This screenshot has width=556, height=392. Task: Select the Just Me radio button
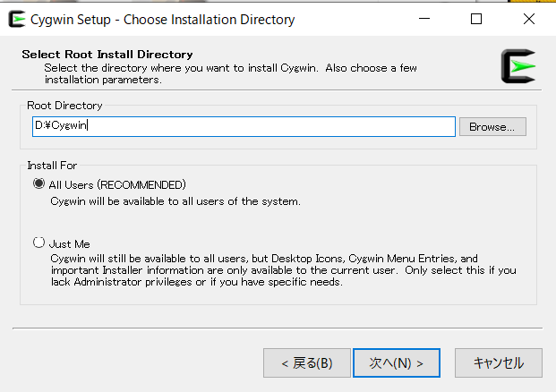[38, 243]
